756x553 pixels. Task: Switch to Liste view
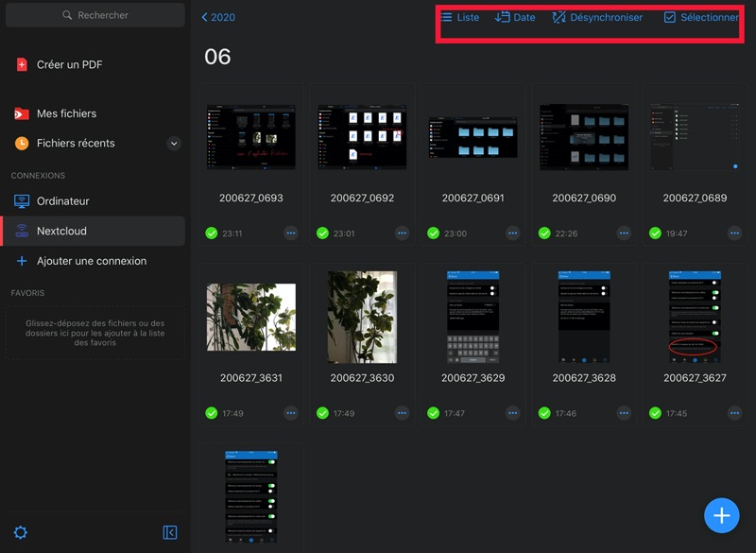coord(459,17)
